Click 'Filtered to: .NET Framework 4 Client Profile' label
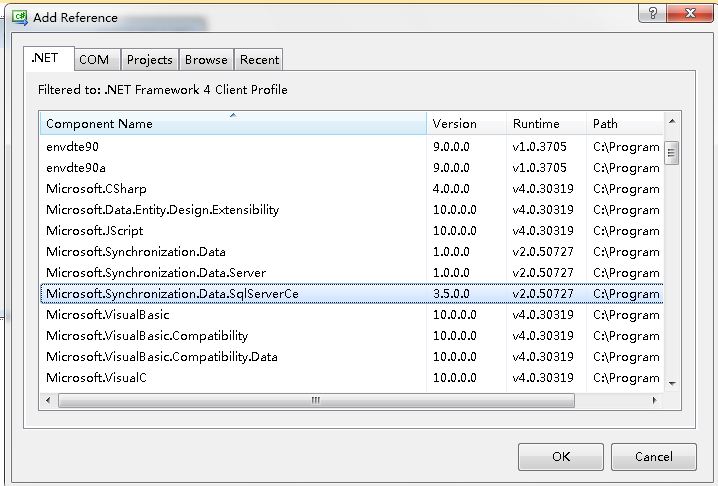The width and height of the screenshot is (718, 486). point(163,90)
